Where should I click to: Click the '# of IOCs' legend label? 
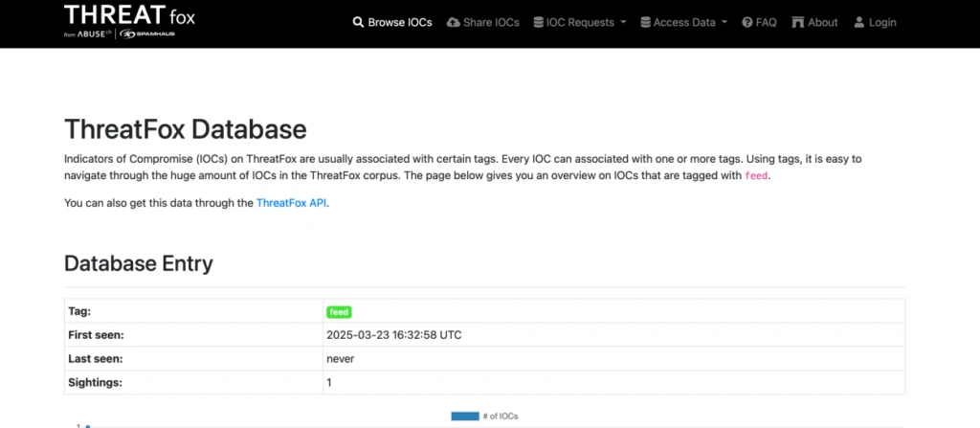(500, 417)
